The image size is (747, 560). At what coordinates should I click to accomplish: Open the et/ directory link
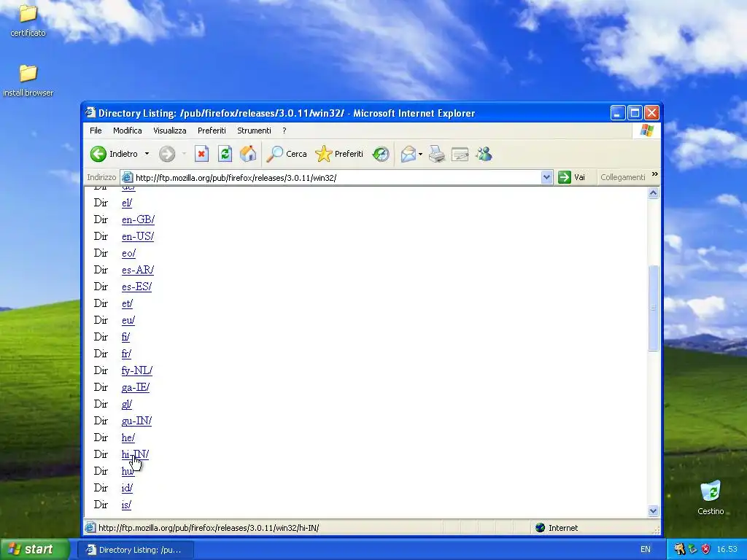tap(127, 303)
